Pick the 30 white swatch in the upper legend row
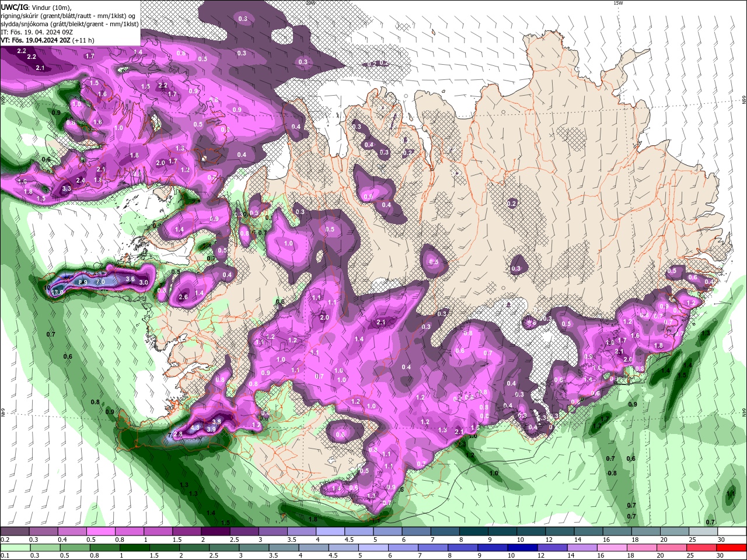The height and width of the screenshot is (560, 747). point(731,531)
